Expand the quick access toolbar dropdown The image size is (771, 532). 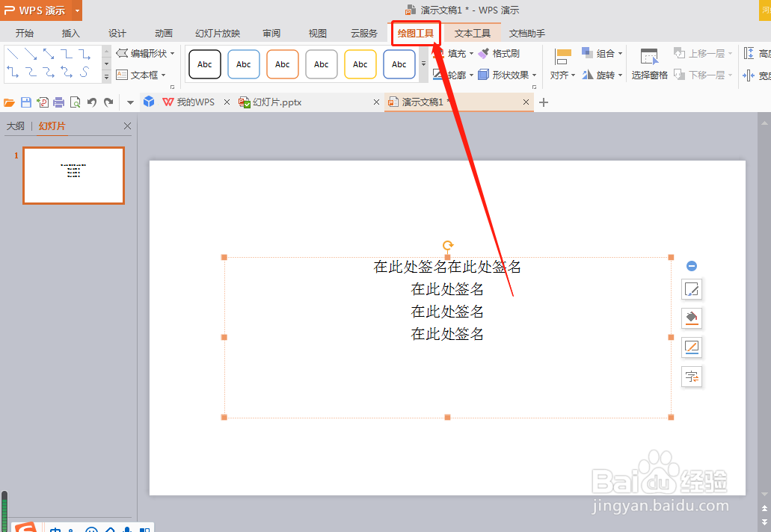[130, 102]
